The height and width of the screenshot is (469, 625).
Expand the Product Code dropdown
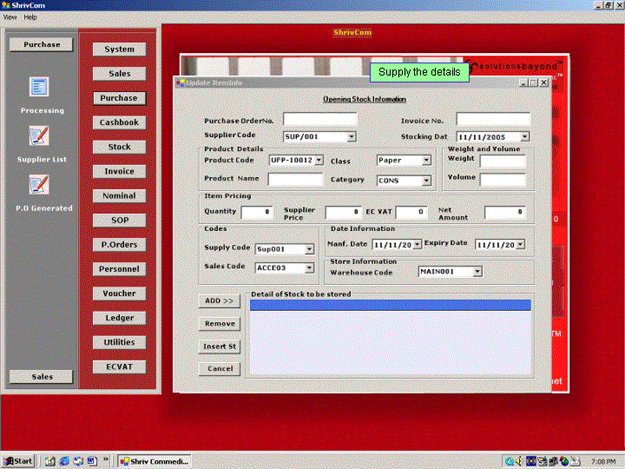pos(319,160)
